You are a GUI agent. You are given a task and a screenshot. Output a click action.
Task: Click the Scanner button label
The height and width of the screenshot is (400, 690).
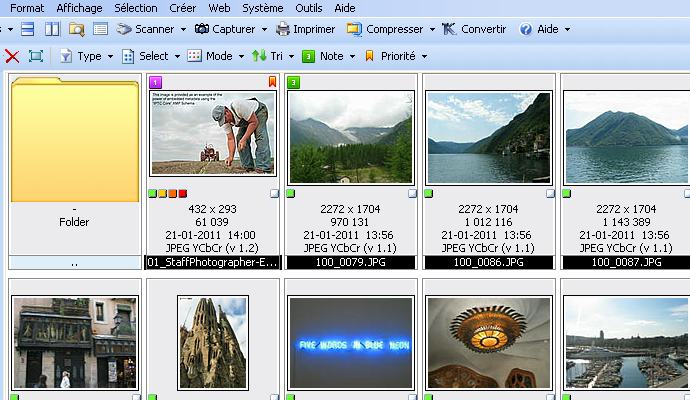[x=154, y=29]
